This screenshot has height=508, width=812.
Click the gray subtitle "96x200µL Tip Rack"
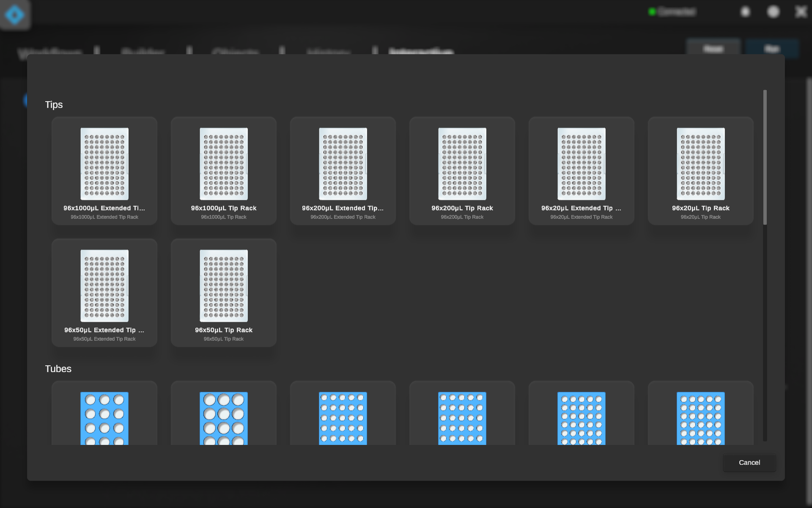click(x=462, y=217)
